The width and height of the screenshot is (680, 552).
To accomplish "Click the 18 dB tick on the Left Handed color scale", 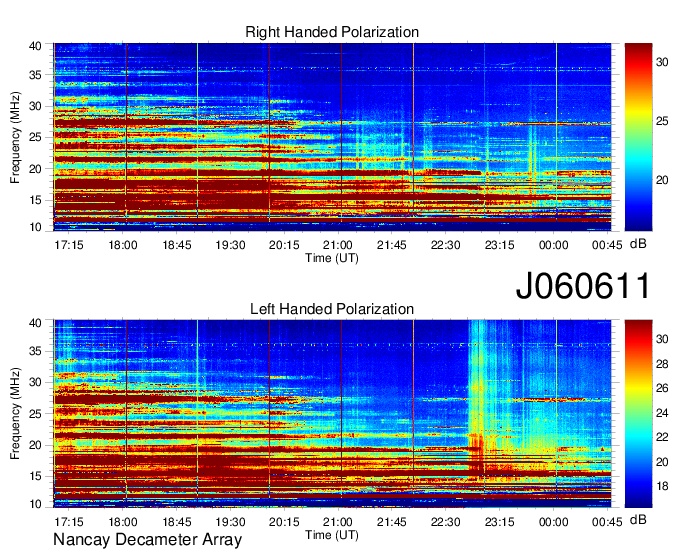I will pos(662,486).
